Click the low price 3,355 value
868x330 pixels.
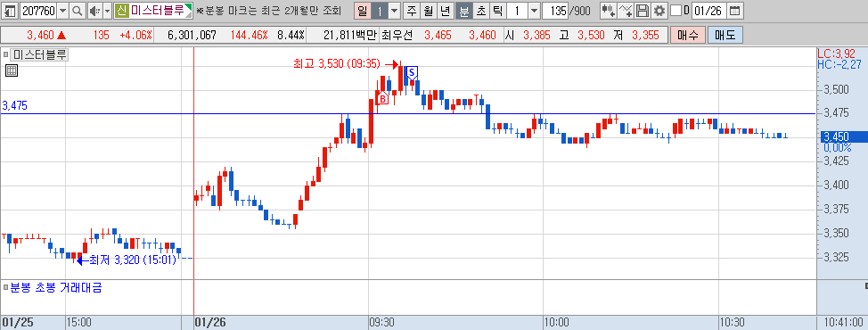645,36
